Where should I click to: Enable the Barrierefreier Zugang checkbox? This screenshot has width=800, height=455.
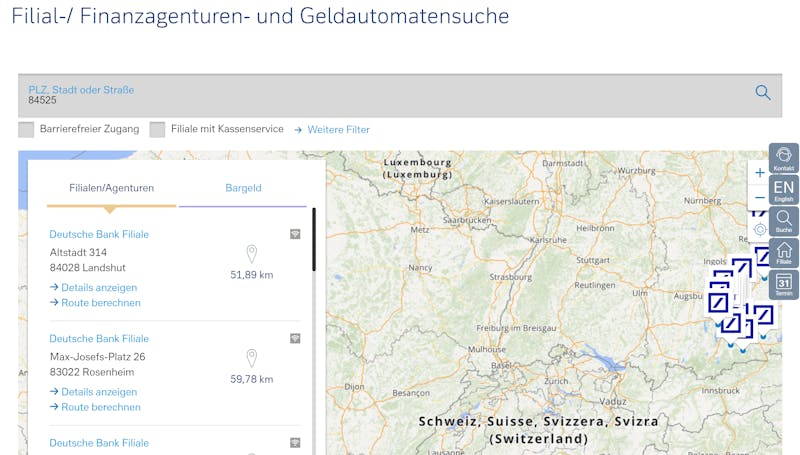(26, 130)
